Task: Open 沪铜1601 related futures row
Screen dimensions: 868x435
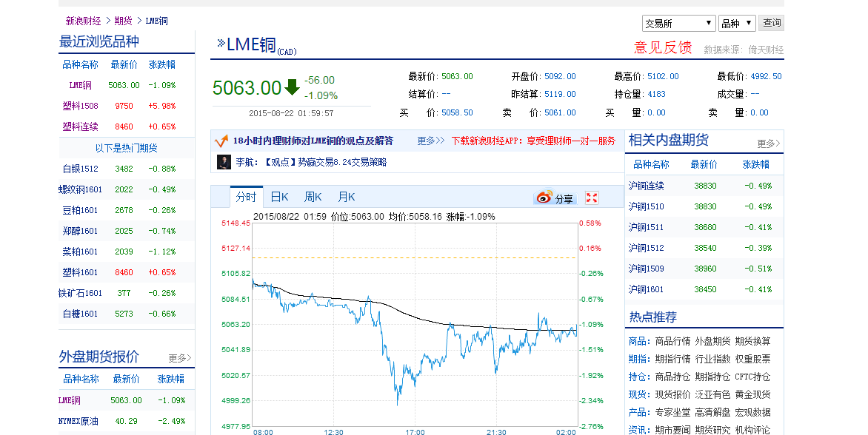Action: [x=646, y=290]
